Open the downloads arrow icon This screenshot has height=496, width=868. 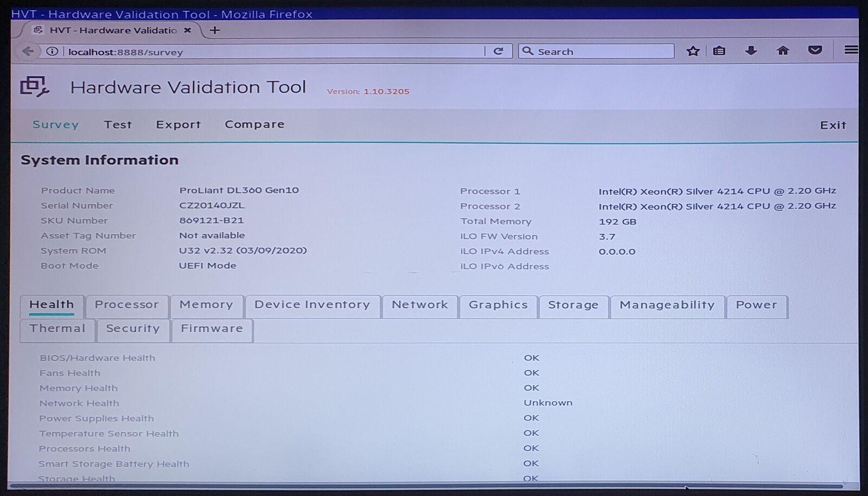coord(751,51)
